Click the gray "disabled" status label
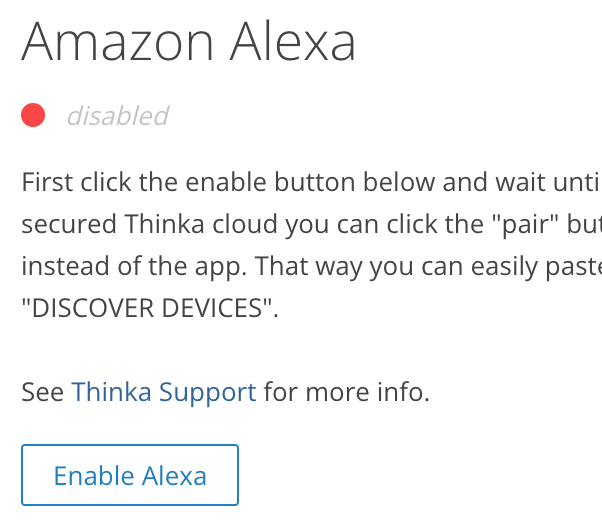602x528 pixels. 117,116
